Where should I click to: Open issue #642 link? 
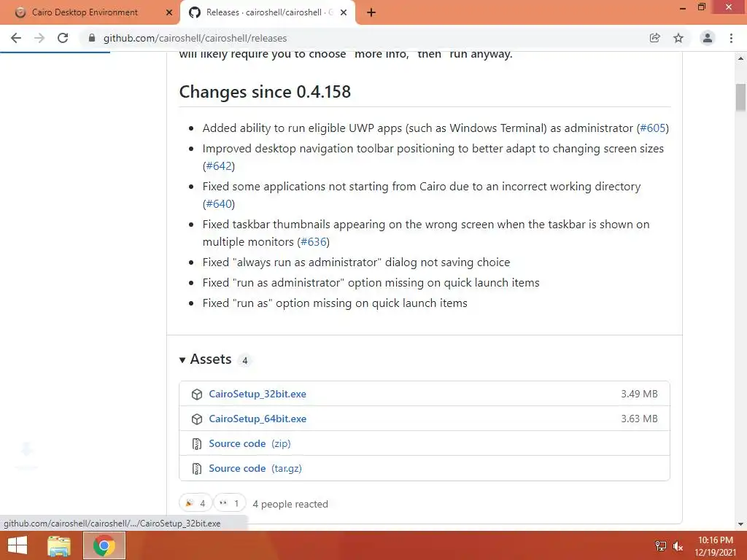[219, 166]
